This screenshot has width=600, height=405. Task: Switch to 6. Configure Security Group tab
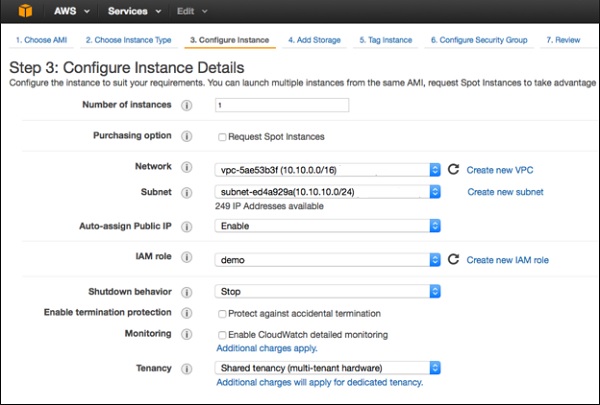479,40
